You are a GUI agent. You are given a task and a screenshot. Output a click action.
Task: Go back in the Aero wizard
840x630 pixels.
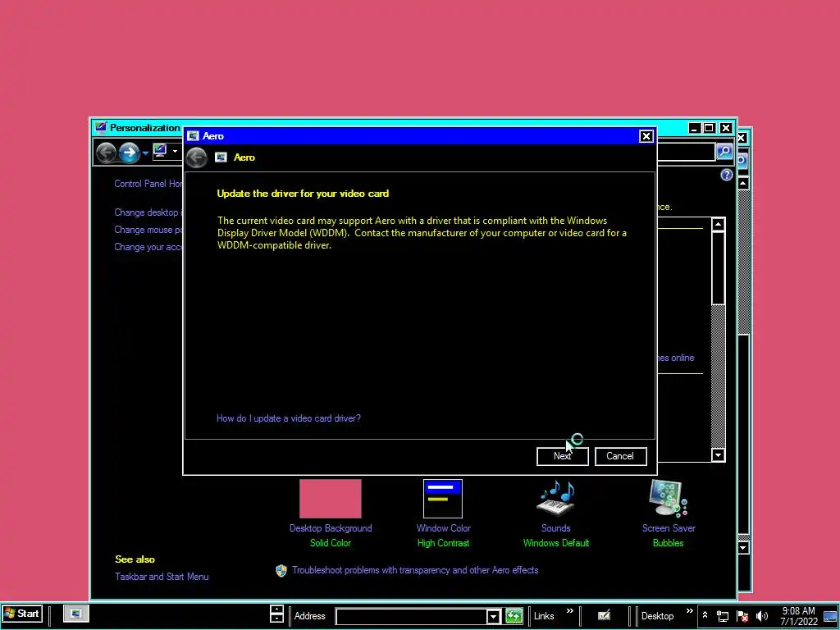(x=197, y=157)
